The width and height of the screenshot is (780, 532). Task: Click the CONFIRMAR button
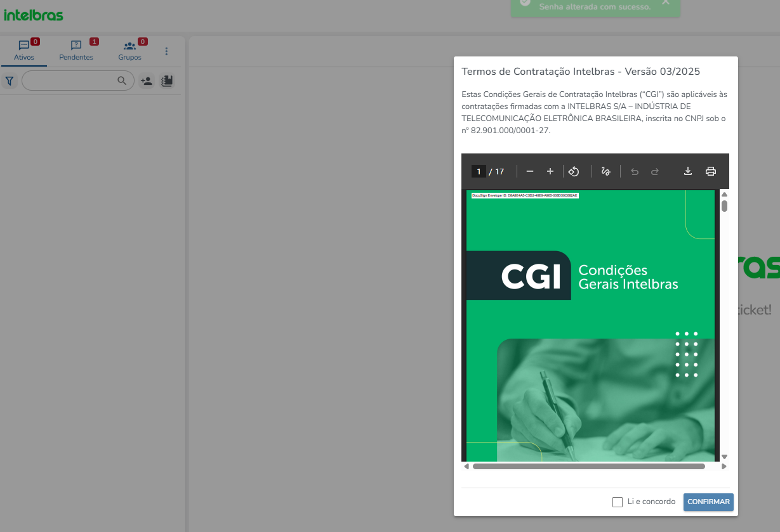(x=708, y=502)
